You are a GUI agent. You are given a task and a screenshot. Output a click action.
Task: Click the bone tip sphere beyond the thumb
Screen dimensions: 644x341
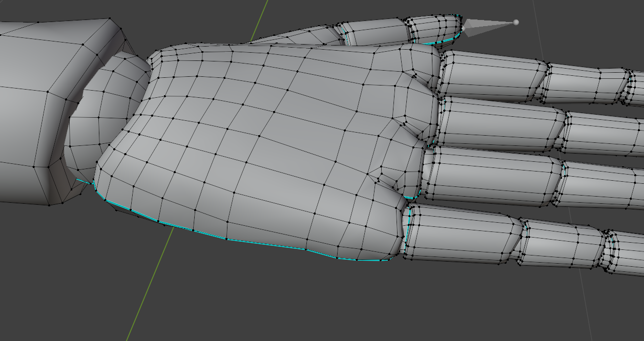[515, 22]
